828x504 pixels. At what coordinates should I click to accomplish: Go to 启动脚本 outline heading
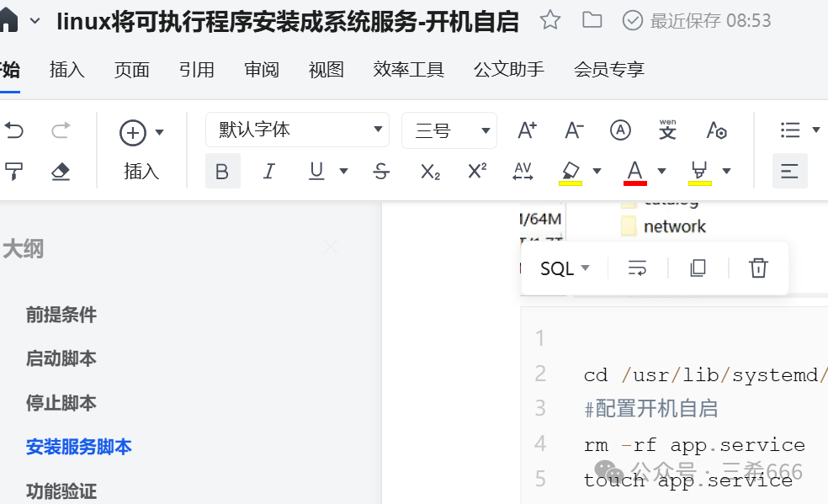tap(61, 359)
